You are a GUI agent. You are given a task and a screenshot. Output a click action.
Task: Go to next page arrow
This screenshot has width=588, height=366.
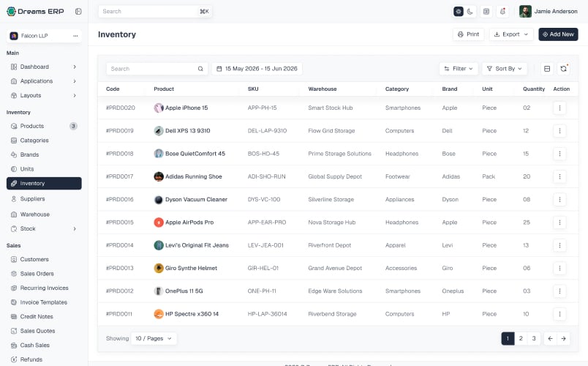point(563,339)
